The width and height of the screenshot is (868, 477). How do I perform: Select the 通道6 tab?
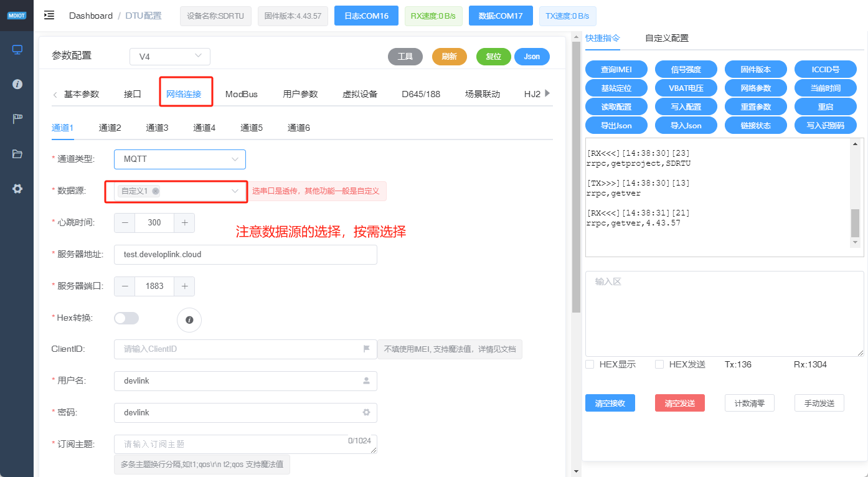pos(299,128)
